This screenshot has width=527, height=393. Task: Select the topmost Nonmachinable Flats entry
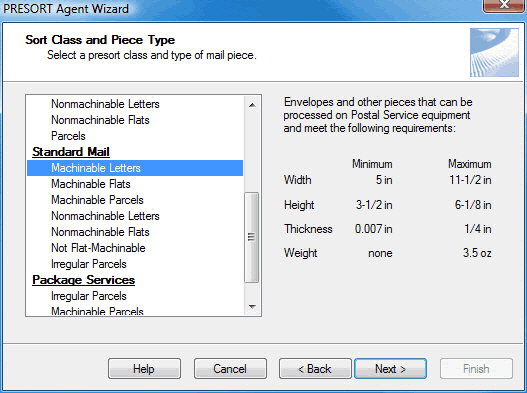(135, 120)
